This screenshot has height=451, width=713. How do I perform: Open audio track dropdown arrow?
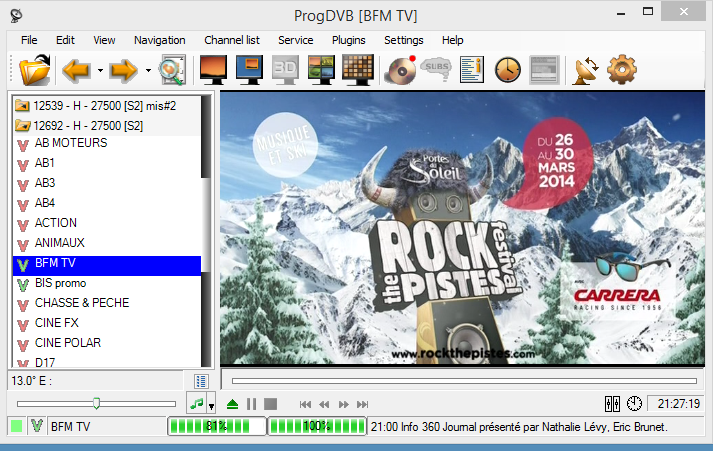pyautogui.click(x=211, y=404)
